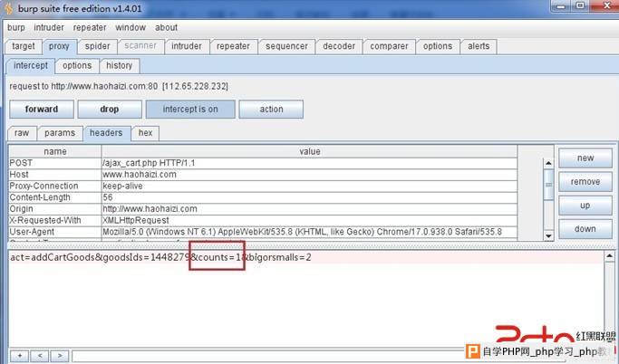Screen dimensions: 619x364
Task: Select the greyed scanner tab
Action: click(140, 46)
